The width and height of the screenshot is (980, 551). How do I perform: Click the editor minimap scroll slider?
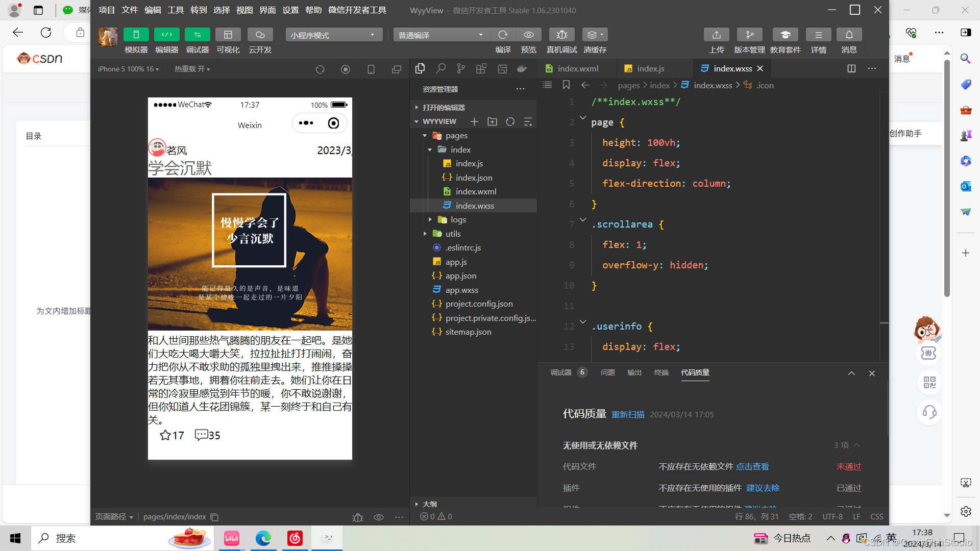coord(884,323)
